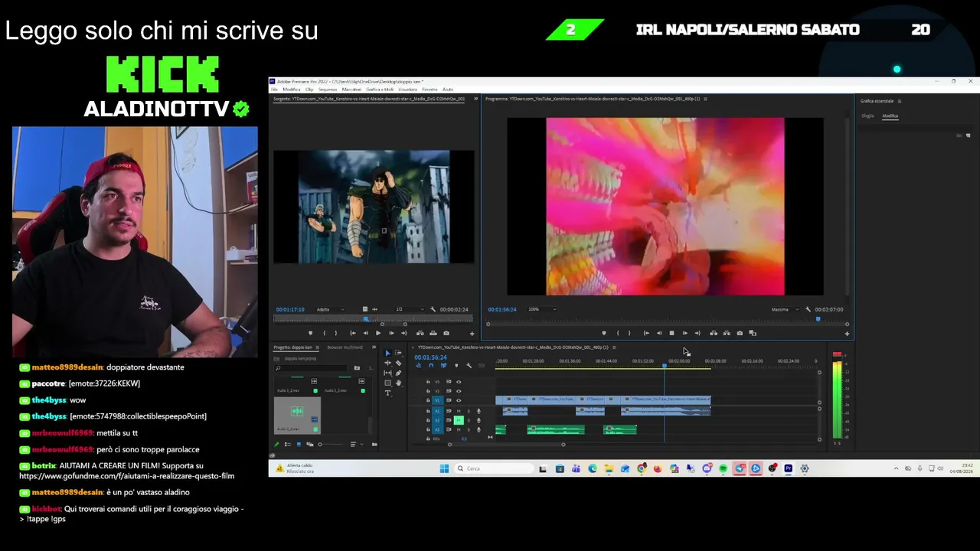
Task: Toggle Snap in the timeline
Action: pyautogui.click(x=430, y=365)
